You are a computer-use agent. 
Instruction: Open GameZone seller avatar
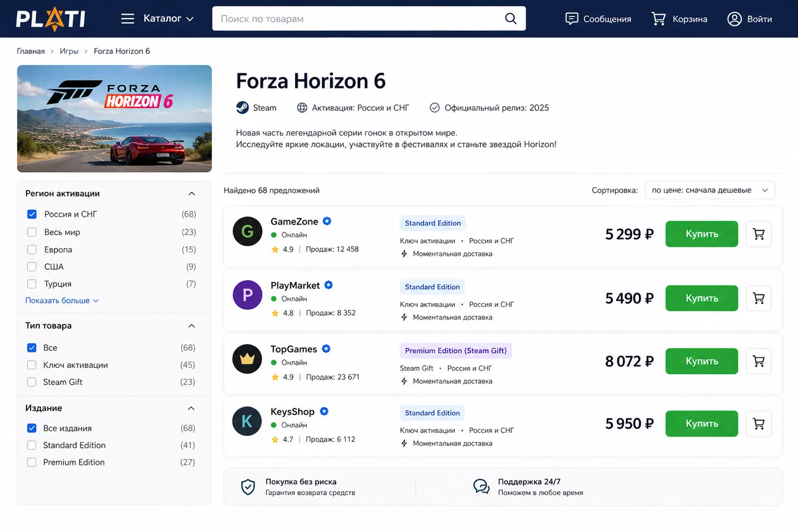pyautogui.click(x=248, y=231)
